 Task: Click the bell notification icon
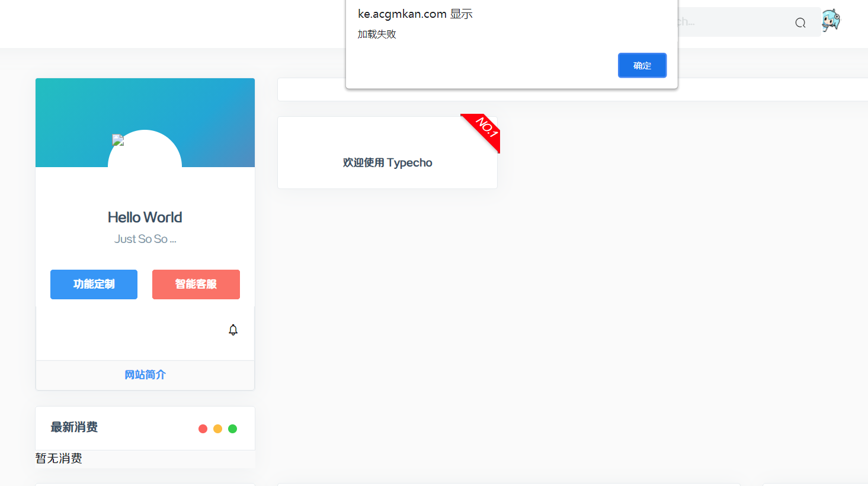coord(233,330)
